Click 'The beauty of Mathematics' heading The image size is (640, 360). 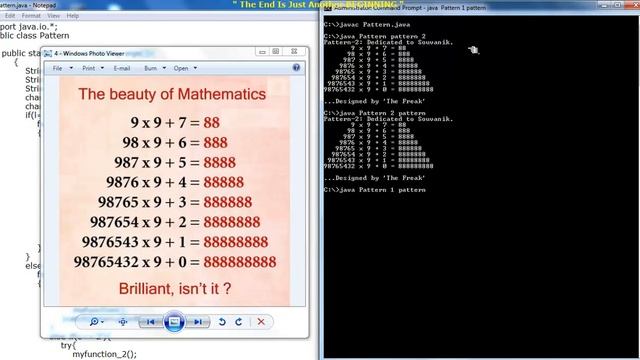point(172,94)
